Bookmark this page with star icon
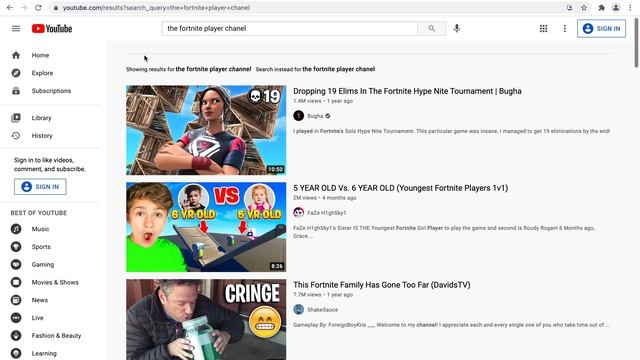 tap(584, 7)
